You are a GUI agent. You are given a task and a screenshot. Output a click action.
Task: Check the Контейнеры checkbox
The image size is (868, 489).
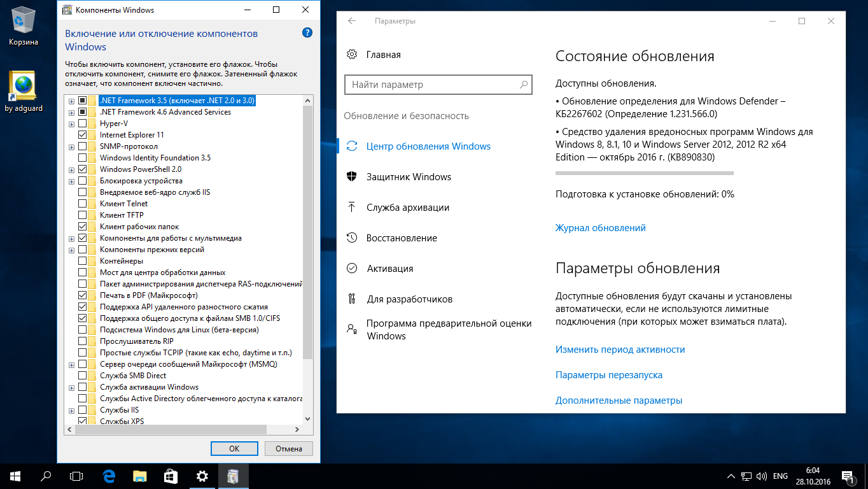click(83, 261)
